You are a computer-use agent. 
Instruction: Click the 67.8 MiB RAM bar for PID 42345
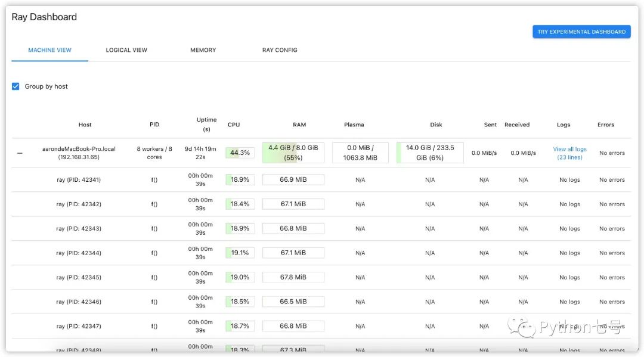[x=293, y=277]
